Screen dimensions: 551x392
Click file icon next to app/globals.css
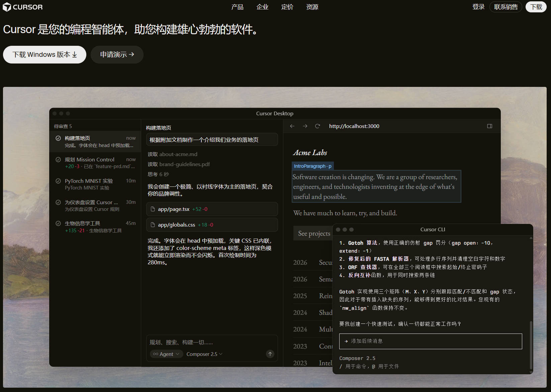point(153,225)
